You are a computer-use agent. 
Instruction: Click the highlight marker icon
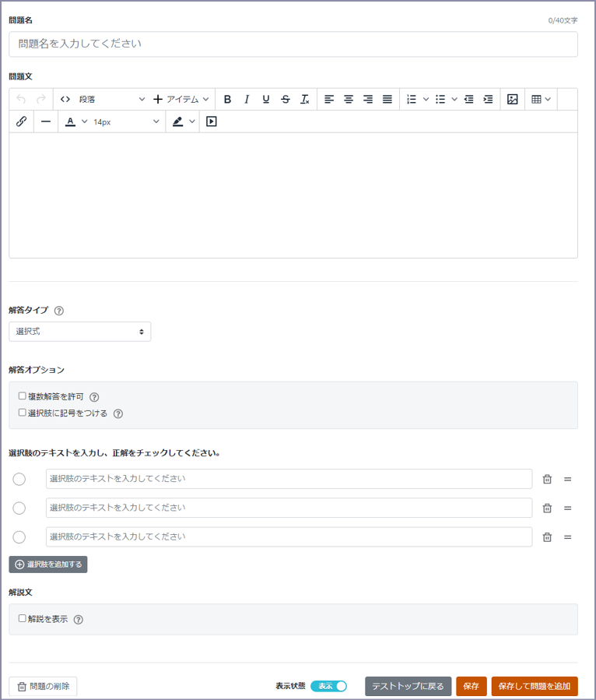click(178, 121)
